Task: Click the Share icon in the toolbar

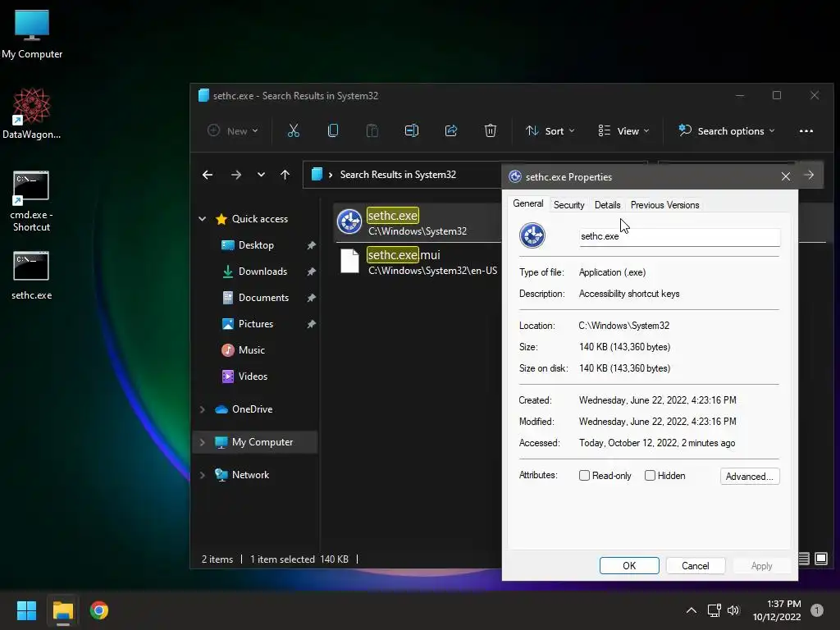Action: click(x=451, y=130)
